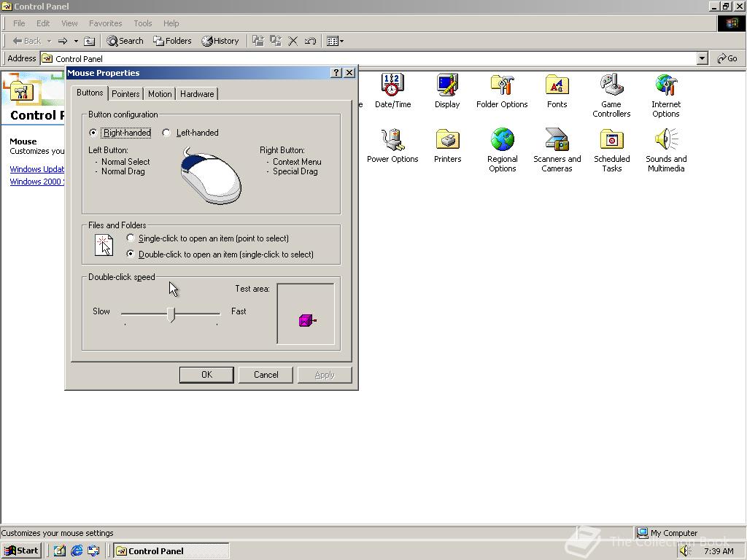Viewport: 747px width, 560px height.
Task: Launch Outlook Express from quick launch
Action: click(x=93, y=551)
